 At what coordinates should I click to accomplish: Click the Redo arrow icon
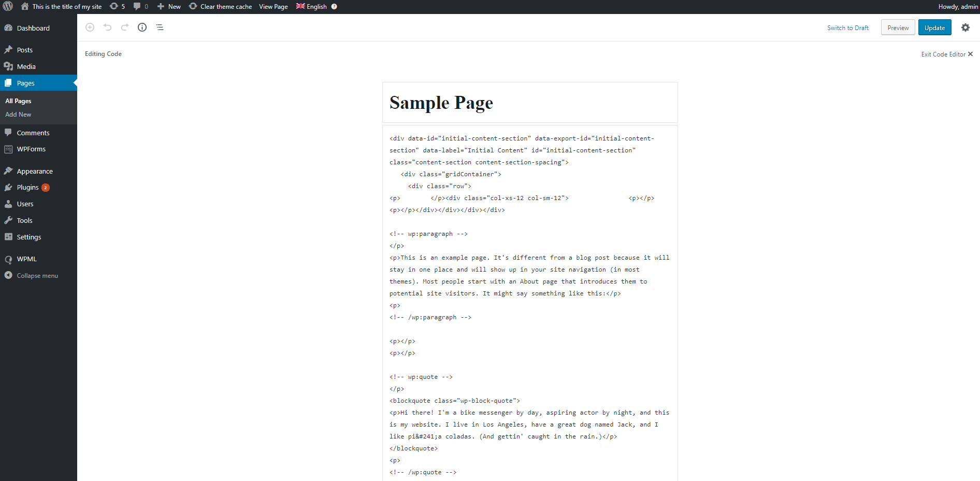click(125, 27)
